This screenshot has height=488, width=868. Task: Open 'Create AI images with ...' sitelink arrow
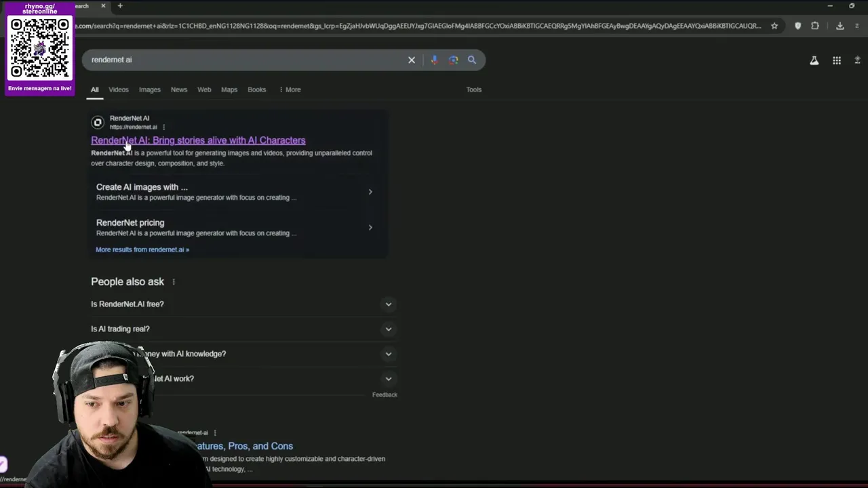point(370,192)
